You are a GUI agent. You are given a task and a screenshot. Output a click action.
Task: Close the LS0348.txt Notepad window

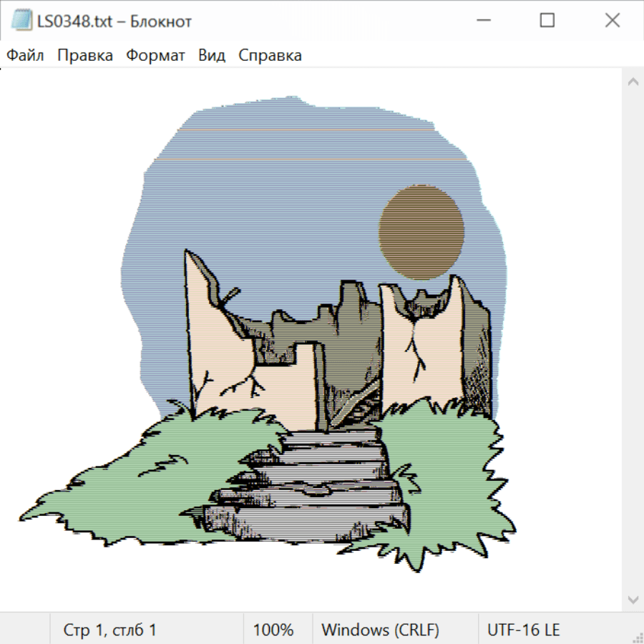coord(612,21)
